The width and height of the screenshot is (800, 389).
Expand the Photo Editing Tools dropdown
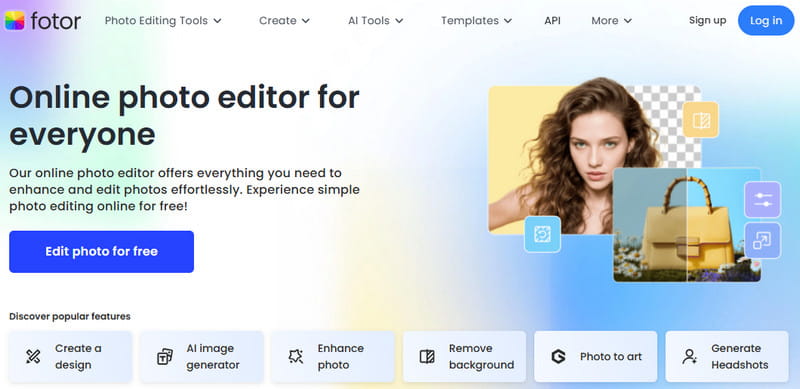click(x=163, y=20)
